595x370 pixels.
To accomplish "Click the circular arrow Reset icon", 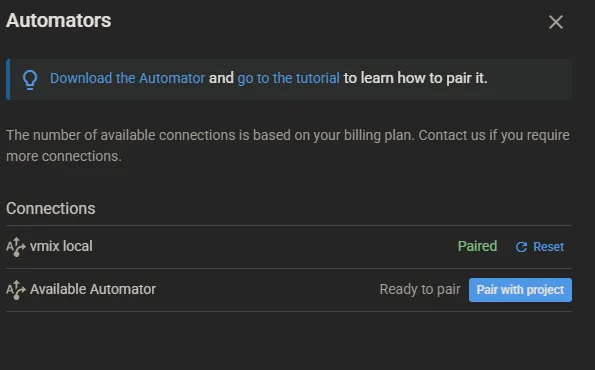I will [521, 247].
